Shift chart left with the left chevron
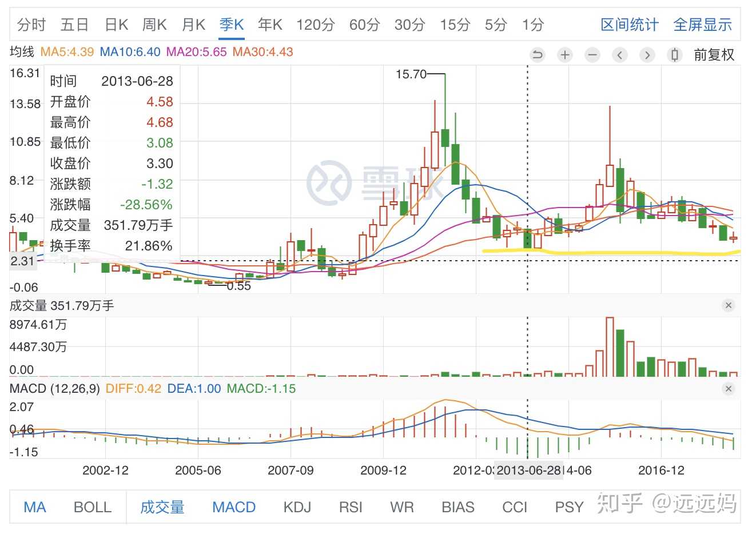Screen dimensions: 756x534 pos(620,55)
